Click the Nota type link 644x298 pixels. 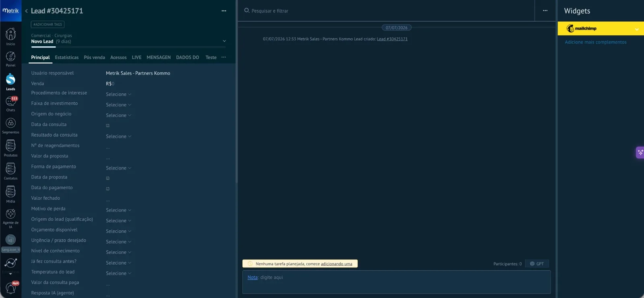click(252, 277)
